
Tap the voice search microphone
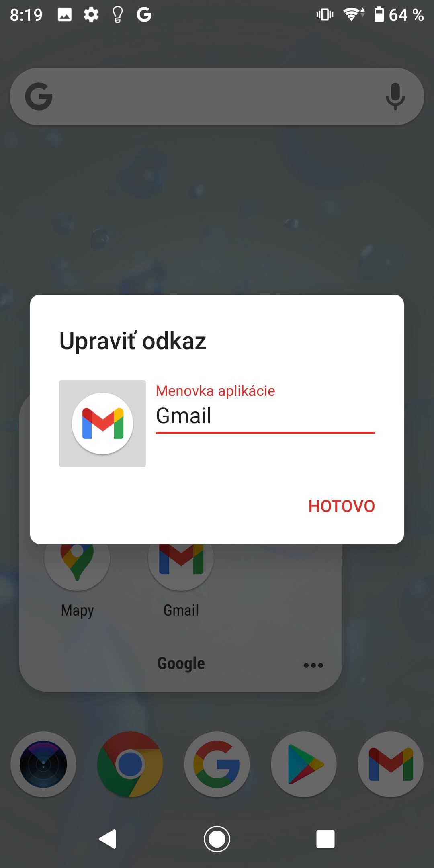click(395, 96)
